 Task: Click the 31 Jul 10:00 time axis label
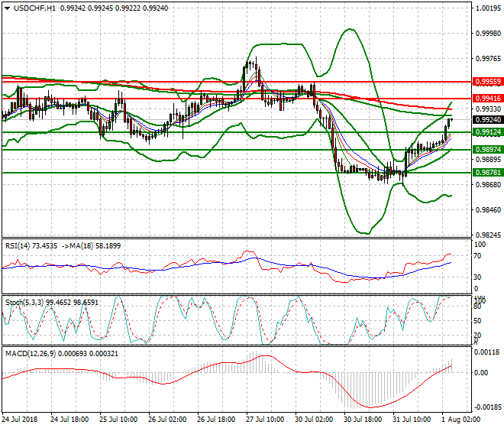click(412, 420)
